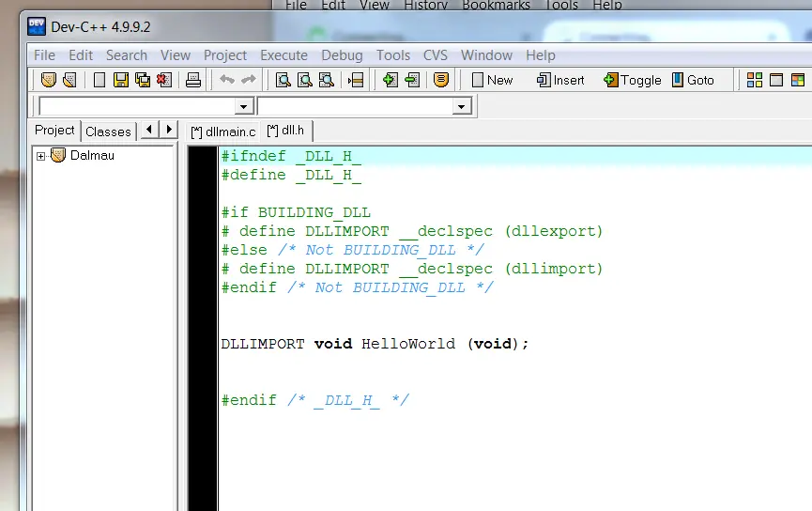Click the '#define _DLL_H_' code line
The image size is (812, 511).
[291, 175]
